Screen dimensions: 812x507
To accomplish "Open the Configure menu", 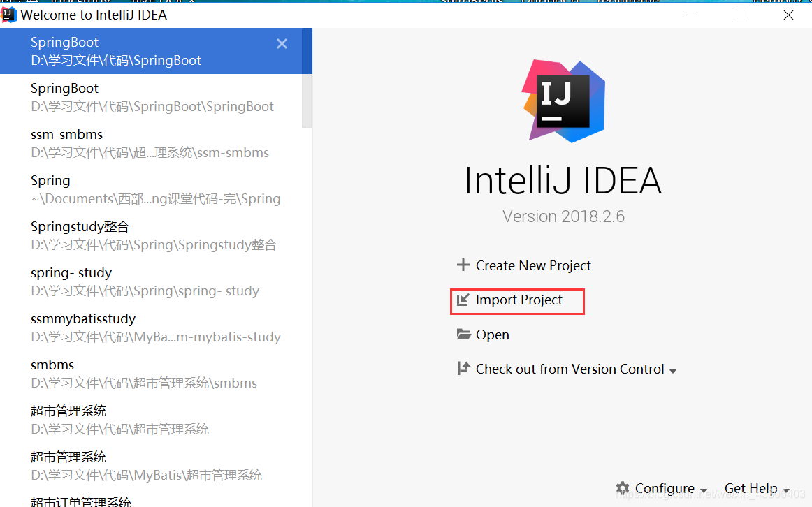I will (x=665, y=488).
